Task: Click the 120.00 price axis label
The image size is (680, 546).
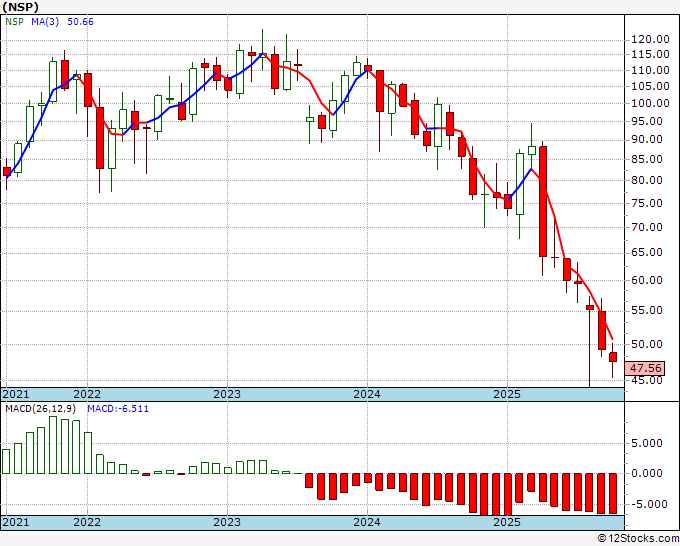Action: tap(650, 40)
